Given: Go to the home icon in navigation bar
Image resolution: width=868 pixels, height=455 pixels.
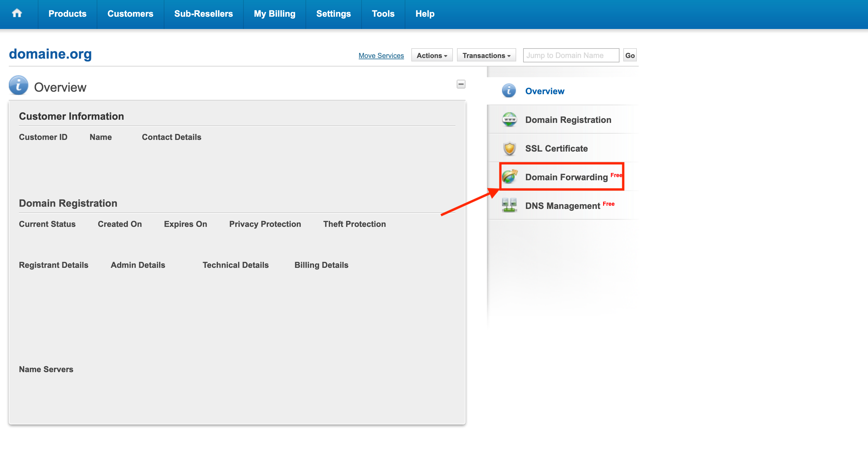Looking at the screenshot, I should pos(17,14).
